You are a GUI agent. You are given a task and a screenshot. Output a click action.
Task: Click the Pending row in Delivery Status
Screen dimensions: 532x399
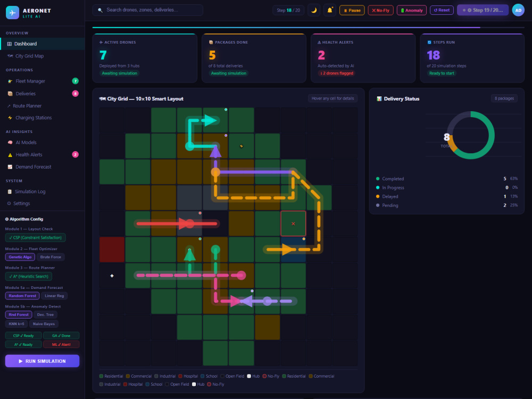(x=447, y=205)
